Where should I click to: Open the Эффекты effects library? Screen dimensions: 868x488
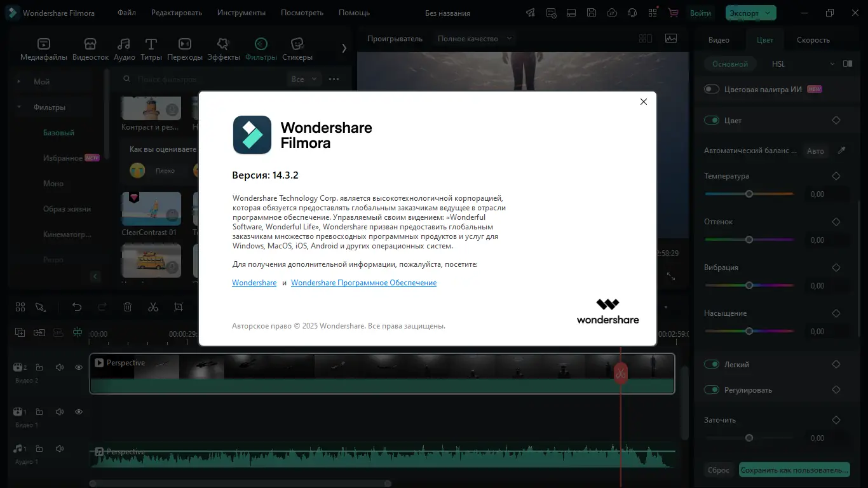point(224,49)
